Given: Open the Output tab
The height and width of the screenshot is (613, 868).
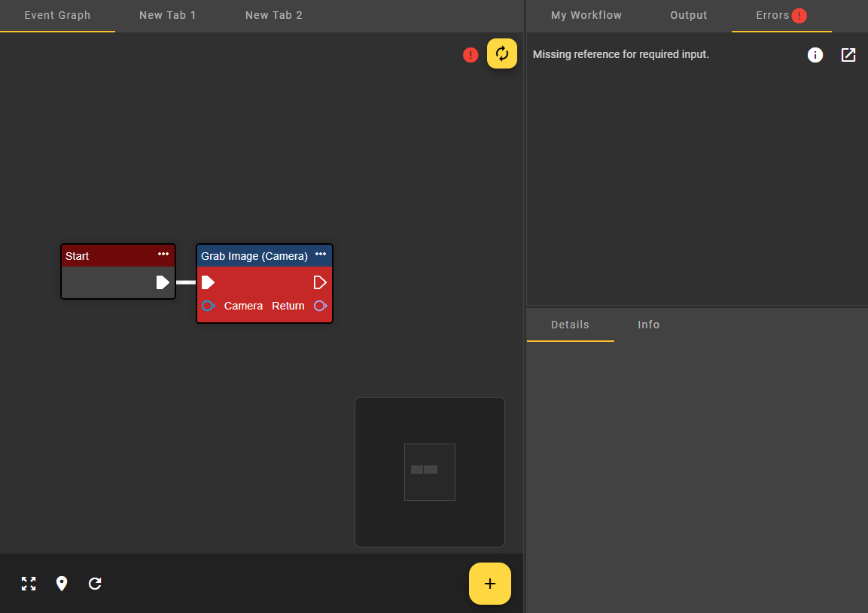Looking at the screenshot, I should (x=689, y=15).
